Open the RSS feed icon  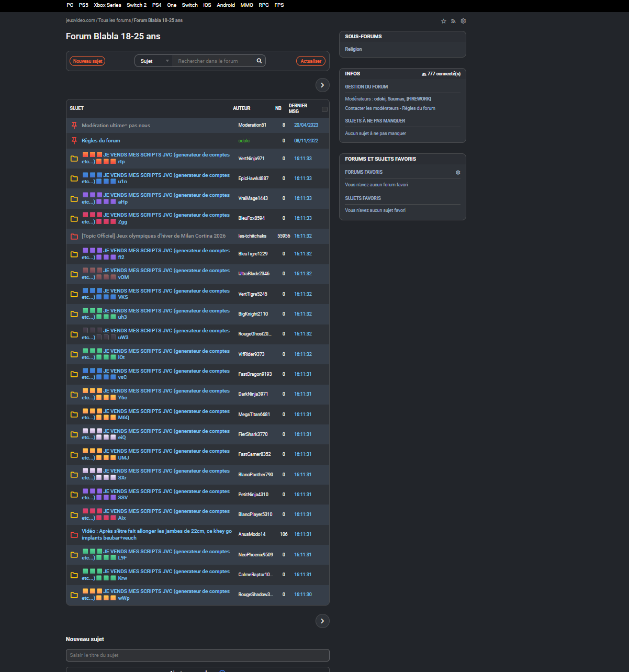coord(453,21)
